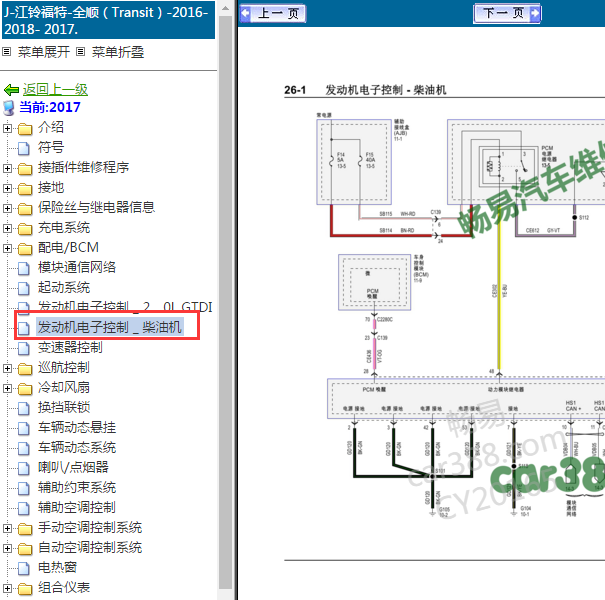The width and height of the screenshot is (605, 600).
Task: Click the 换挡联锁 document icon
Action: pyautogui.click(x=24, y=408)
